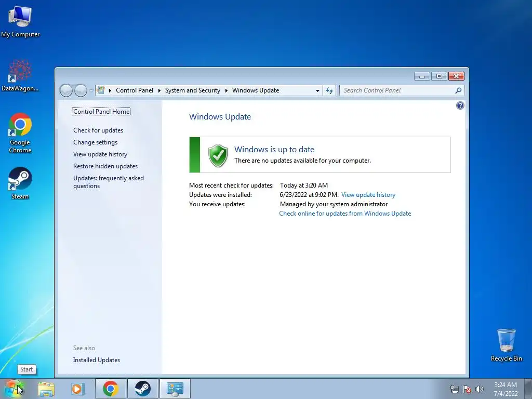Image resolution: width=532 pixels, height=399 pixels.
Task: Open the Google Chrome desktop shortcut
Action: (20, 132)
